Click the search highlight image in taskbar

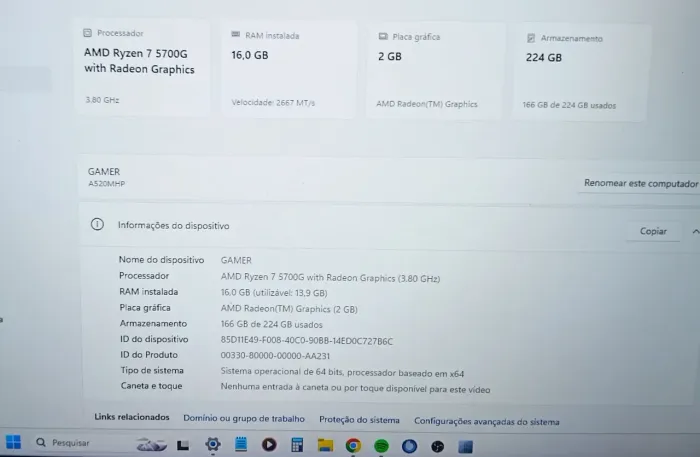point(151,444)
